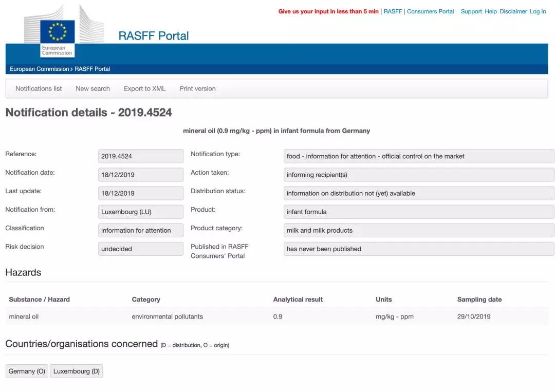Click the European Commission breadcrumb
Image resolution: width=555 pixels, height=392 pixels.
tap(39, 69)
